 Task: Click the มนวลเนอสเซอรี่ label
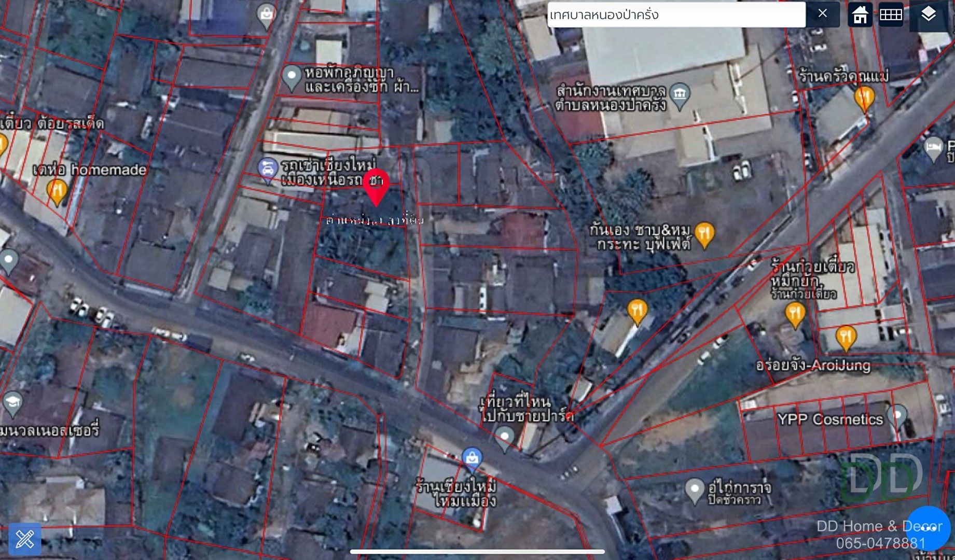point(50,430)
